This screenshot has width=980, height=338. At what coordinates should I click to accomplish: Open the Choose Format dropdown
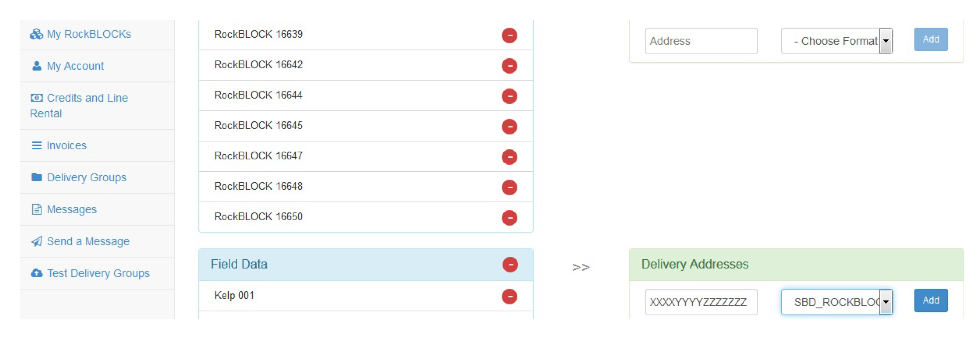(836, 41)
